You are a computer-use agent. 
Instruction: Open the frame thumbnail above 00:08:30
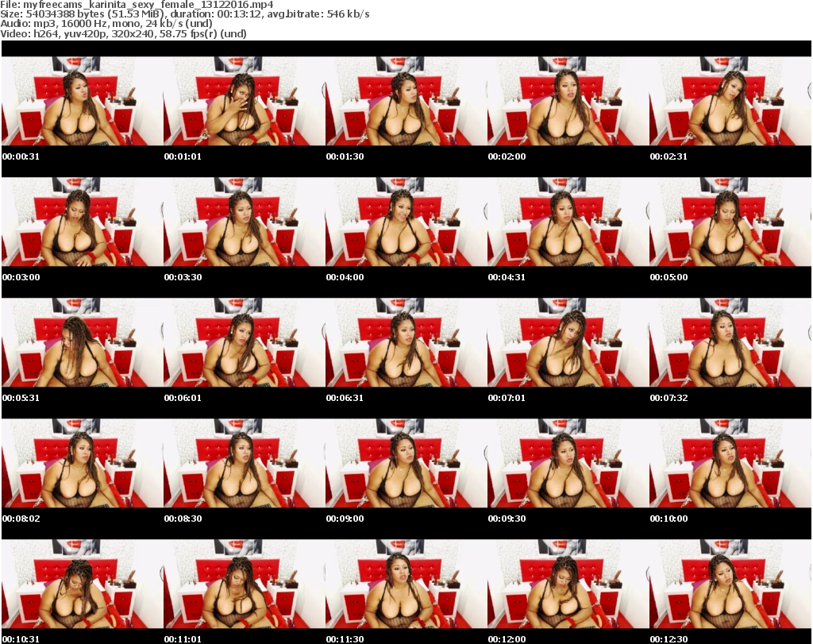[245, 464]
